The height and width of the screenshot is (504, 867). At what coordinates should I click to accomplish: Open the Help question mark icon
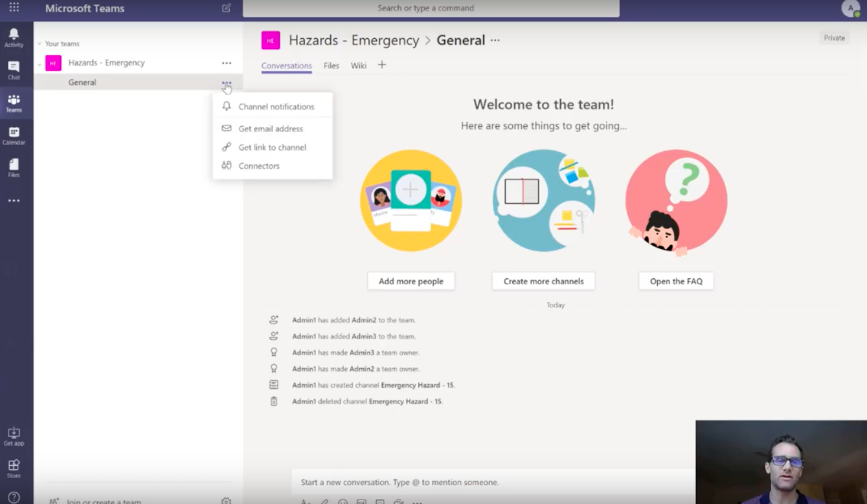pyautogui.click(x=14, y=498)
